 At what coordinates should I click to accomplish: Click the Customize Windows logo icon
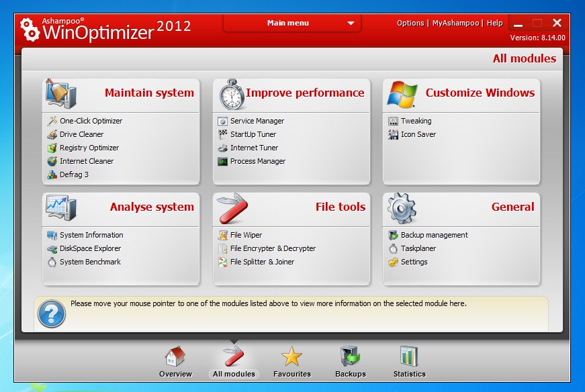coord(402,95)
